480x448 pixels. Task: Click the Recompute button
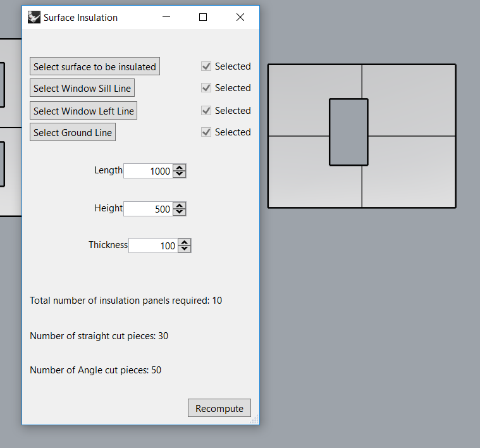pos(219,408)
